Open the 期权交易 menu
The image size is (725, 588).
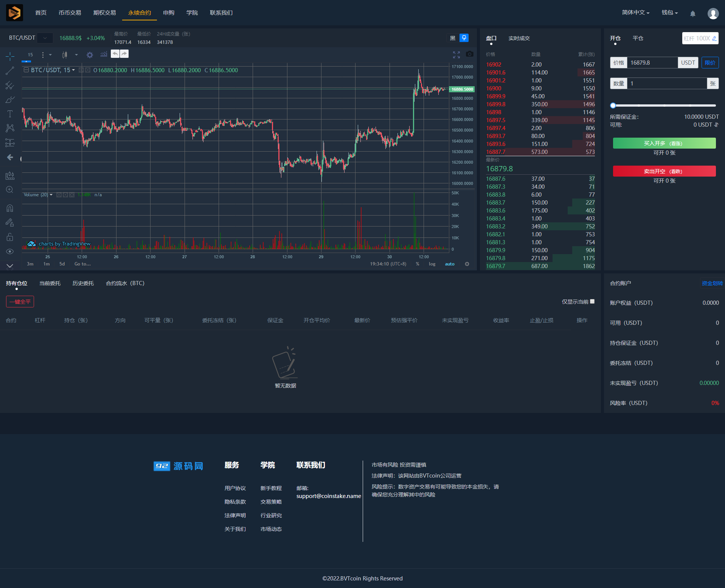coord(105,13)
